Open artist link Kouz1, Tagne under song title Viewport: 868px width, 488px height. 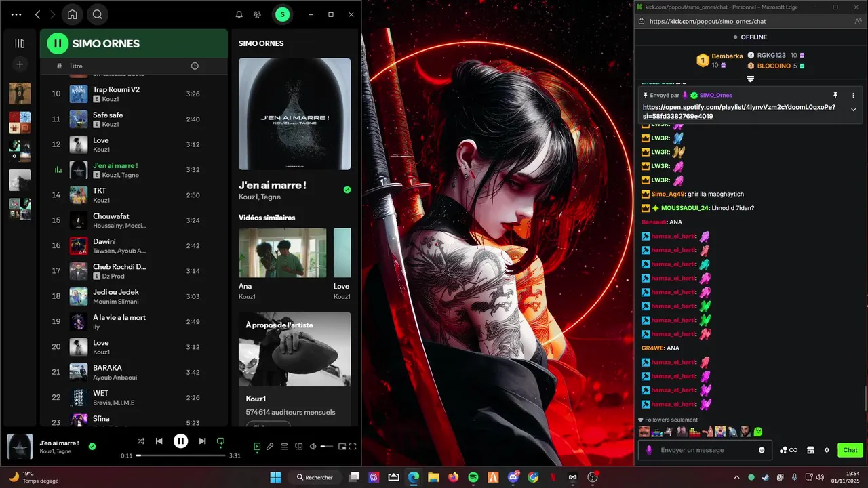click(260, 197)
